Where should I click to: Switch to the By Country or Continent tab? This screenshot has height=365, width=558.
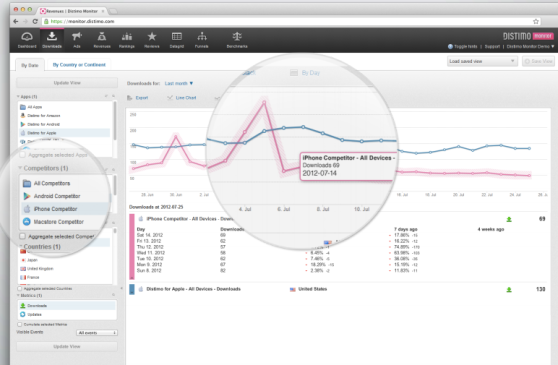click(79, 65)
